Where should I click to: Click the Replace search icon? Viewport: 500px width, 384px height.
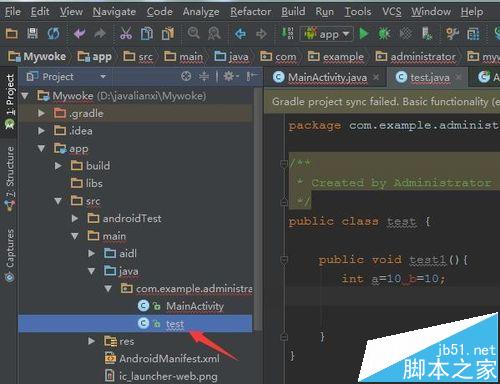(214, 34)
